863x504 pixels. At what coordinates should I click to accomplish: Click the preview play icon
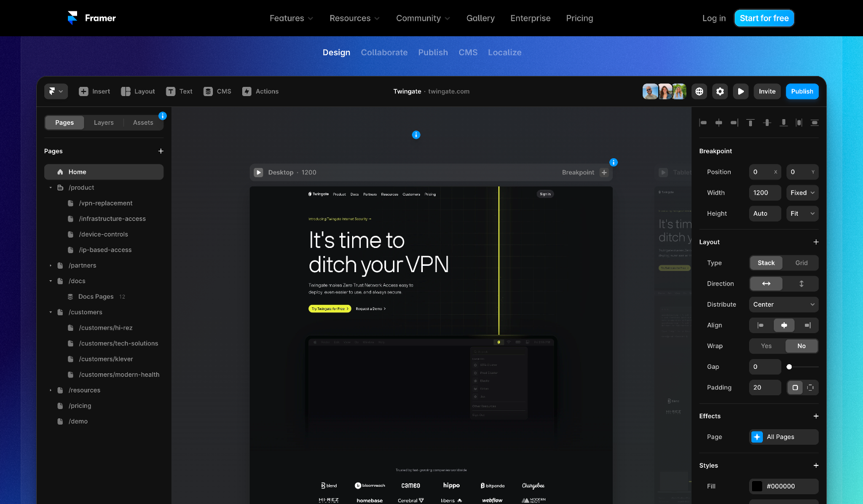(x=740, y=91)
